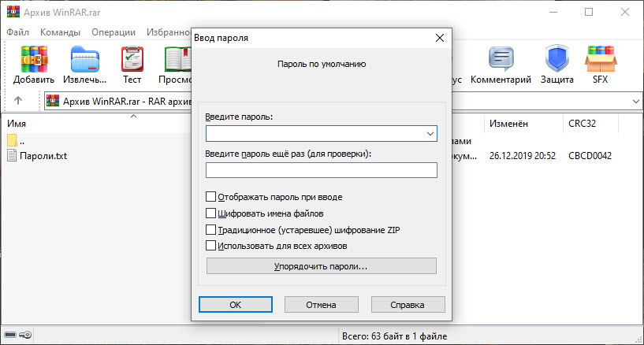Enable Использовать для всех архивов checkbox
644x345 pixels.
tap(210, 245)
